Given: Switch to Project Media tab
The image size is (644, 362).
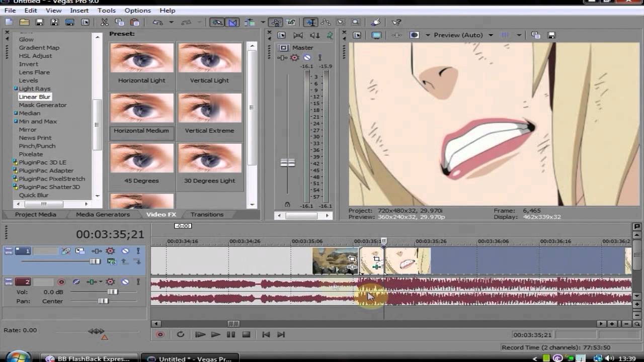Looking at the screenshot, I should pyautogui.click(x=36, y=214).
